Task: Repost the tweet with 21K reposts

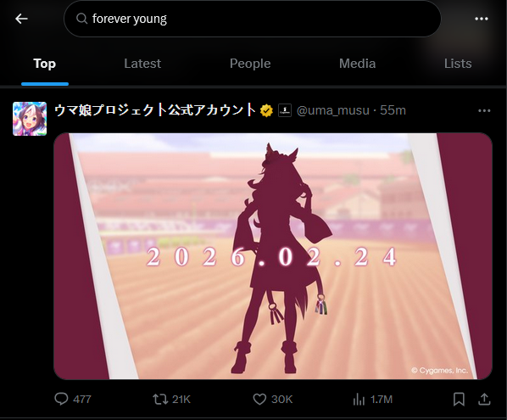Action: click(x=172, y=399)
